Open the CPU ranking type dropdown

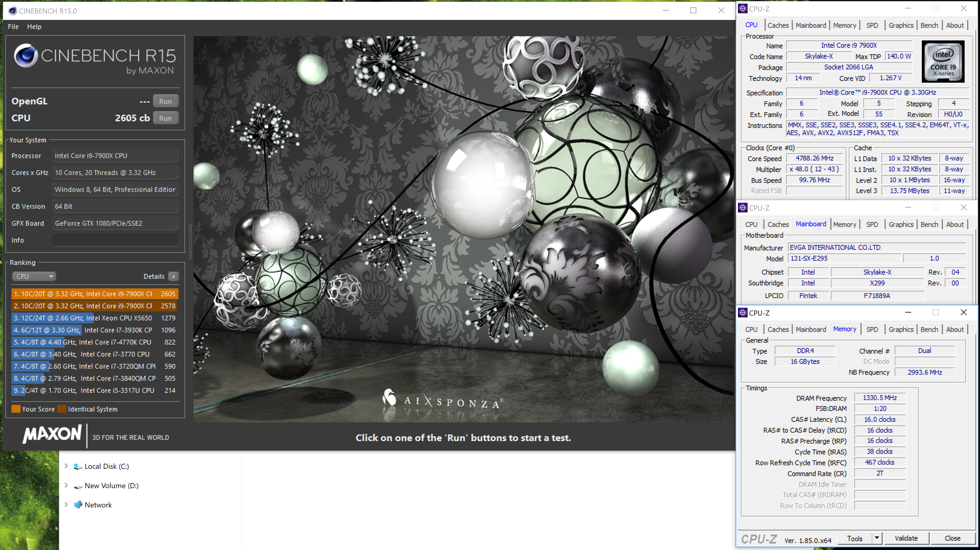[34, 276]
